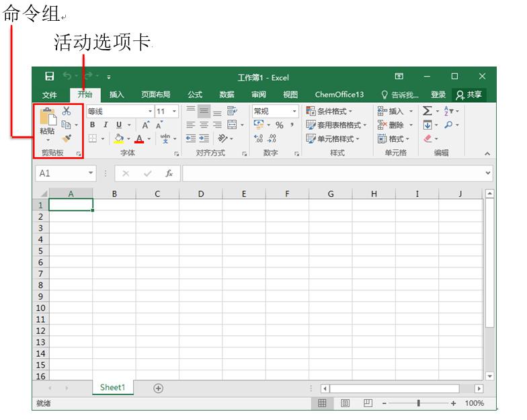This screenshot has width=527, height=420.
Task: Select the Format Painter brush icon
Action: coord(67,138)
